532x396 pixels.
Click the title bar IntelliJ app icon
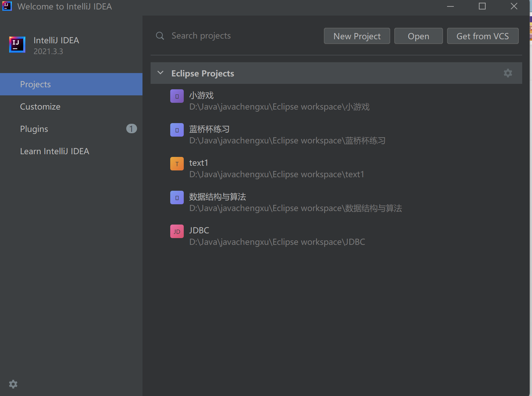coord(7,6)
